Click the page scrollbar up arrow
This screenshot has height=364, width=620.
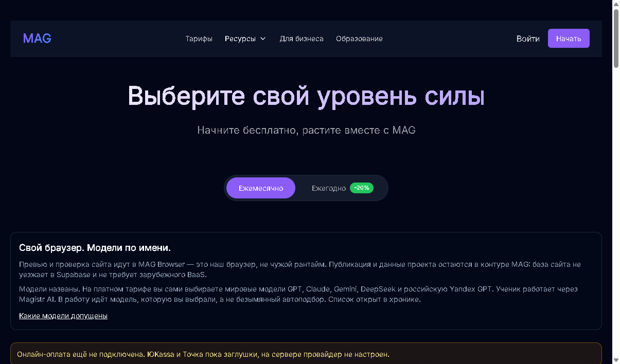pyautogui.click(x=616, y=4)
